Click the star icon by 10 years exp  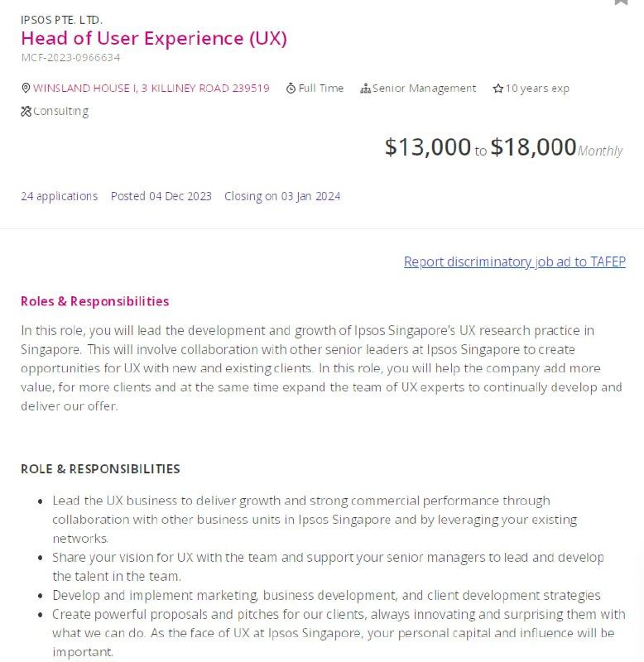tap(497, 89)
